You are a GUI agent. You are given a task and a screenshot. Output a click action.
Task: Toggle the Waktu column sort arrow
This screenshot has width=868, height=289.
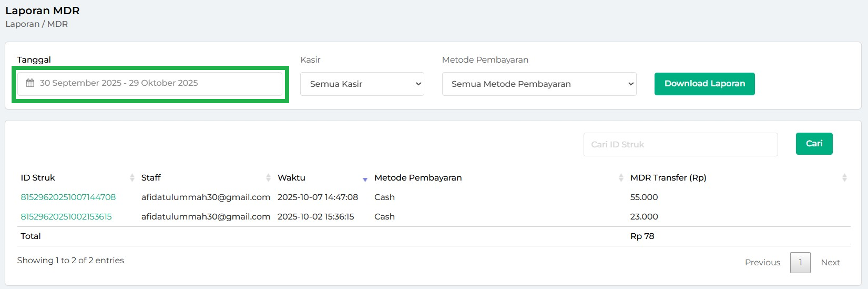point(365,179)
